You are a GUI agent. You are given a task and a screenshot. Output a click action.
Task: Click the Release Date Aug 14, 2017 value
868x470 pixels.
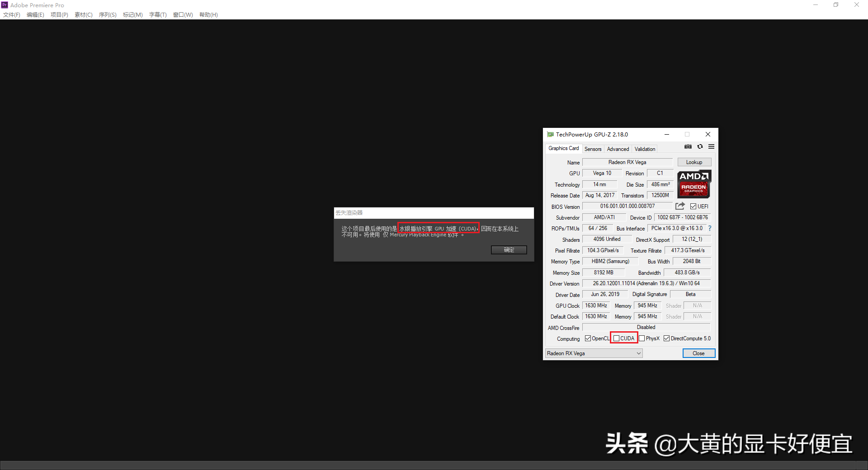click(599, 195)
